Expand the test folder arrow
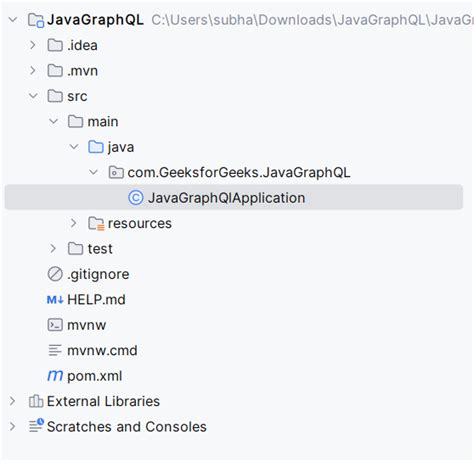 pos(53,249)
